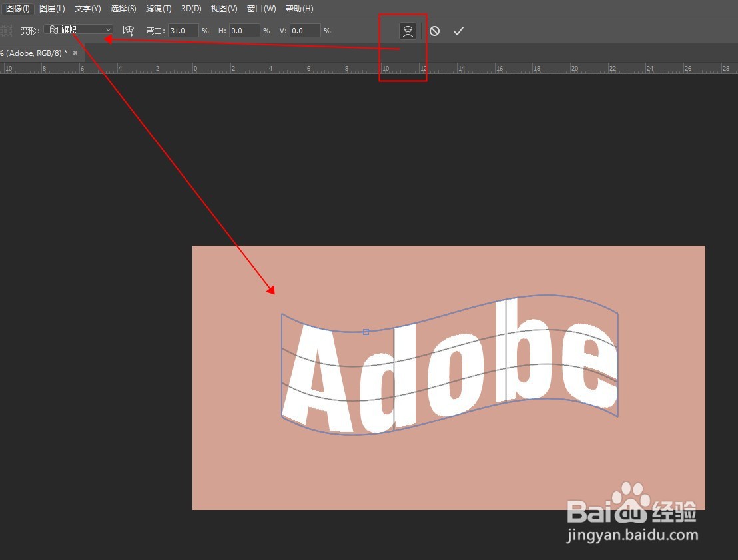Open the 选择(S) menu
The width and height of the screenshot is (738, 560).
pyautogui.click(x=123, y=9)
